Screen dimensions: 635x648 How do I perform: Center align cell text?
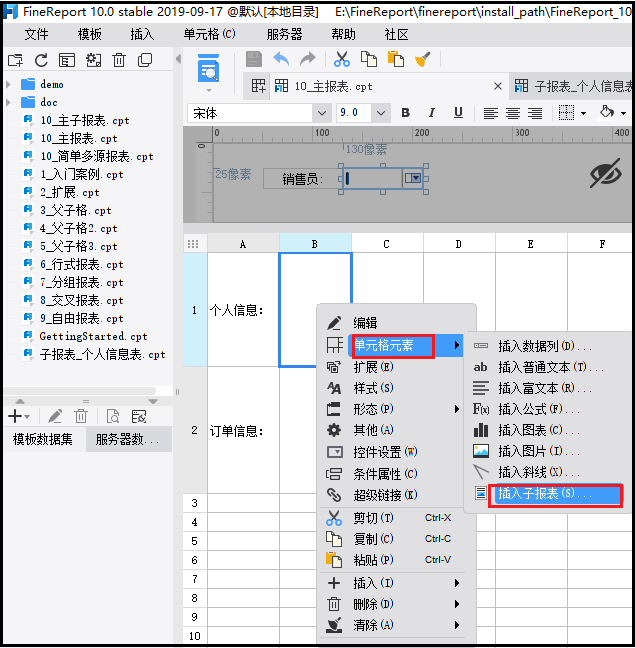tap(513, 113)
